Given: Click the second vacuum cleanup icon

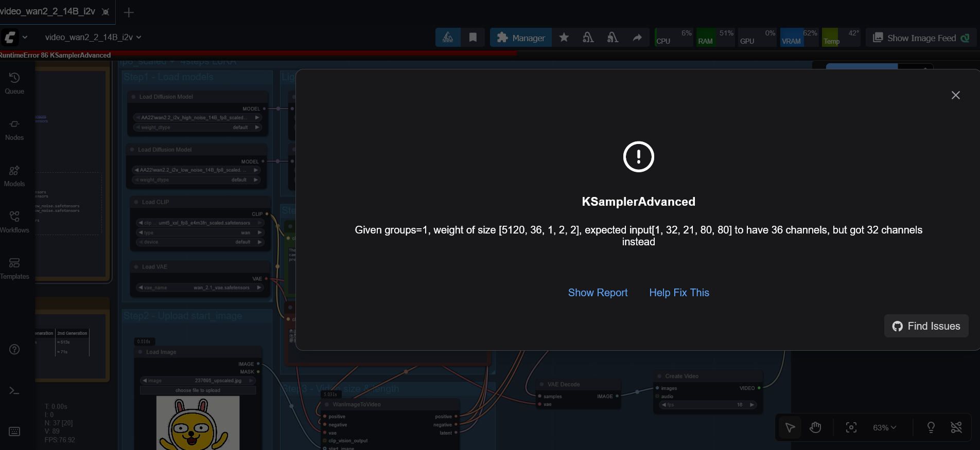Looking at the screenshot, I should click(x=612, y=38).
